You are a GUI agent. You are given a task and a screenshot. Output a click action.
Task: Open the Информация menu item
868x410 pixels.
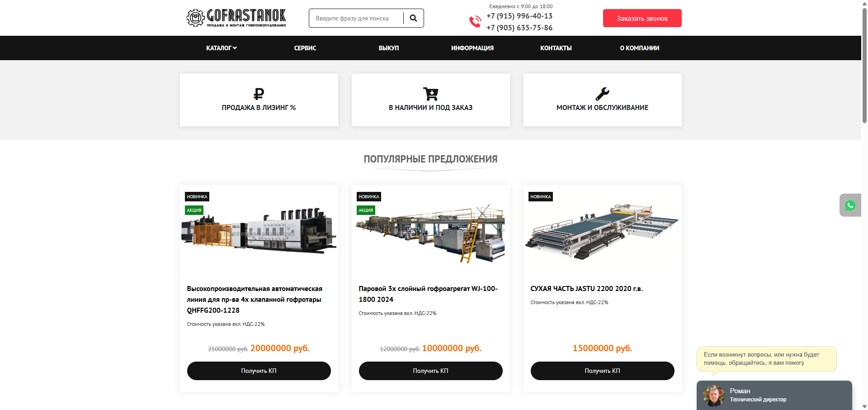[x=472, y=48]
